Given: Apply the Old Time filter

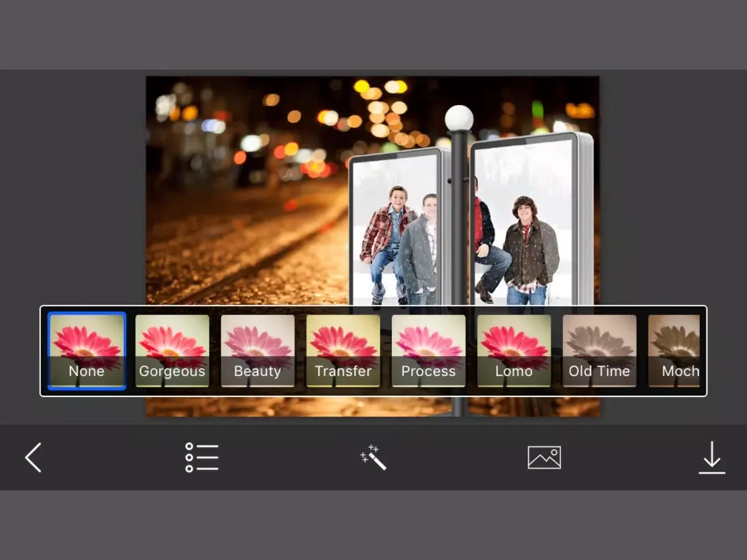Looking at the screenshot, I should [x=600, y=351].
